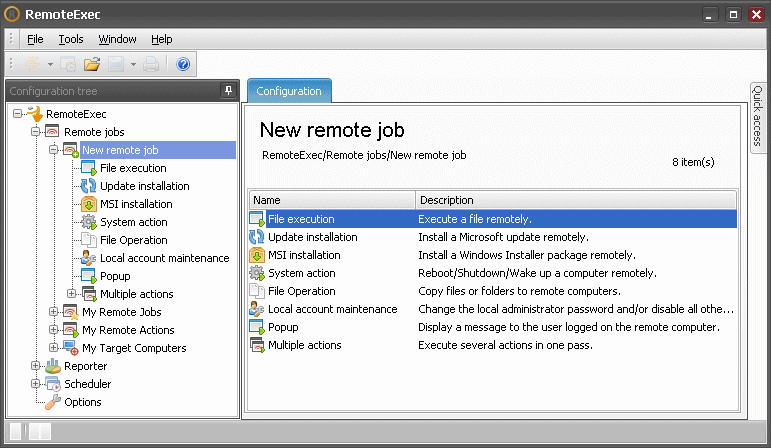This screenshot has width=771, height=448.
Task: Select Multiple actions tree label
Action: click(137, 294)
